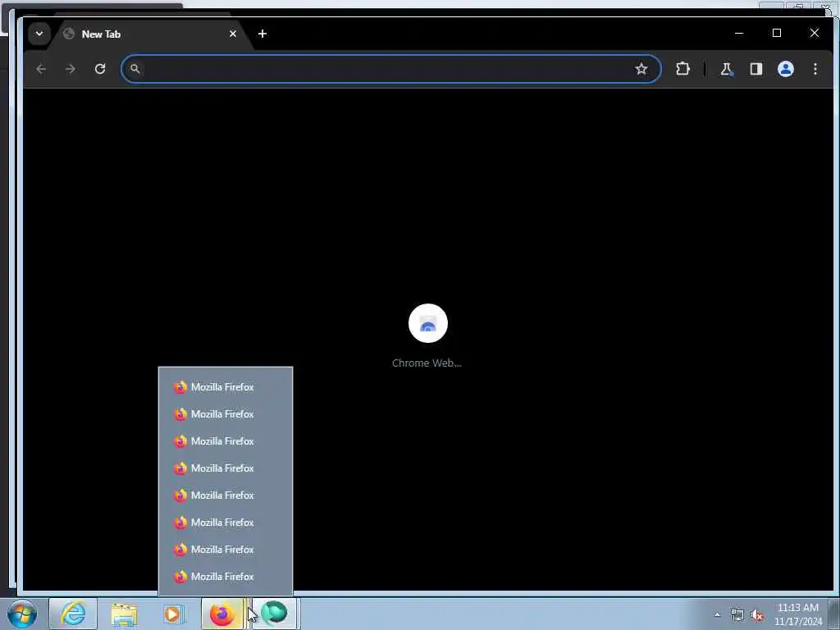The width and height of the screenshot is (840, 630).
Task: Launch Windows Media Player from taskbar
Action: (172, 614)
